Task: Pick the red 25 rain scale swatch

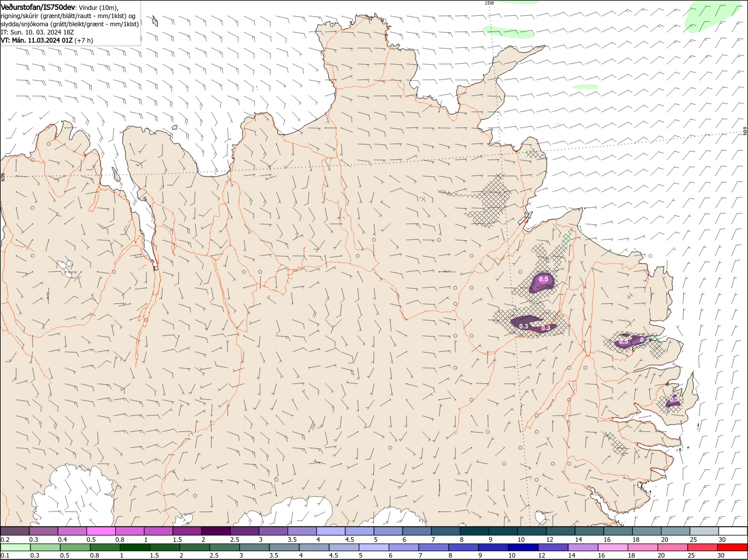Action: [701, 548]
